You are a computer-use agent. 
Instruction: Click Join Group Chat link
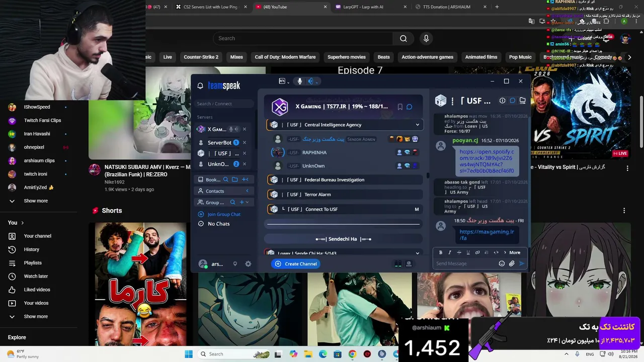[x=224, y=214]
